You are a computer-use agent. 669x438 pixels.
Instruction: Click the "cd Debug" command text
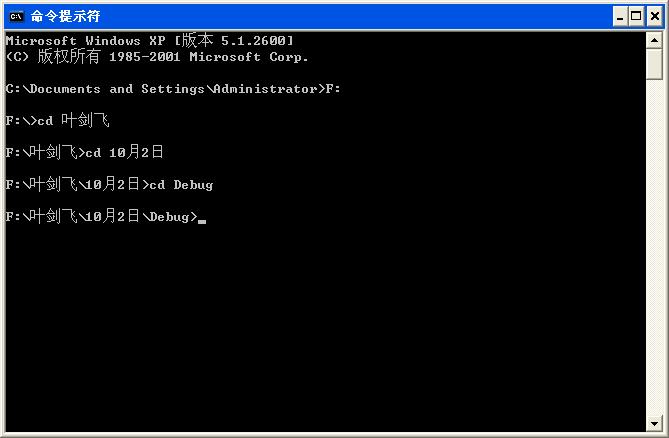click(180, 185)
